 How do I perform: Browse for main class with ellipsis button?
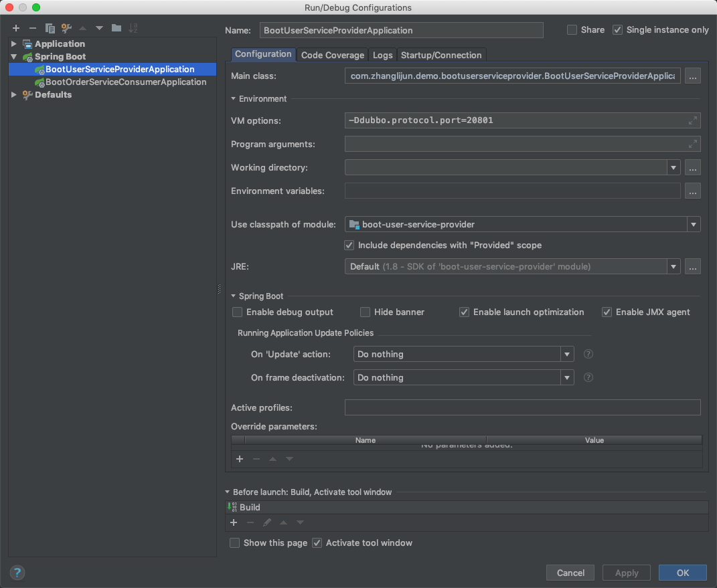(x=693, y=76)
